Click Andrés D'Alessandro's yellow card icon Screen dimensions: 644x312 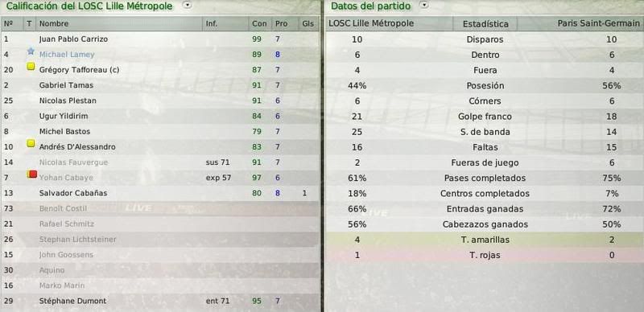pos(31,143)
